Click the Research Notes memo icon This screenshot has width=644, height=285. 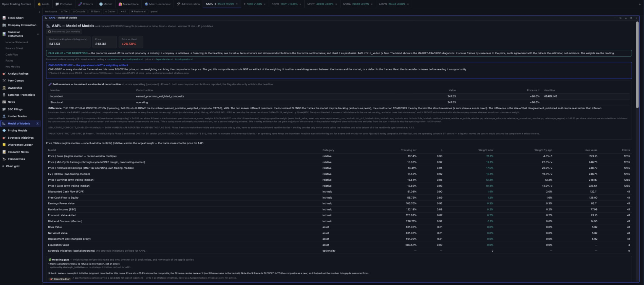pyautogui.click(x=4, y=152)
